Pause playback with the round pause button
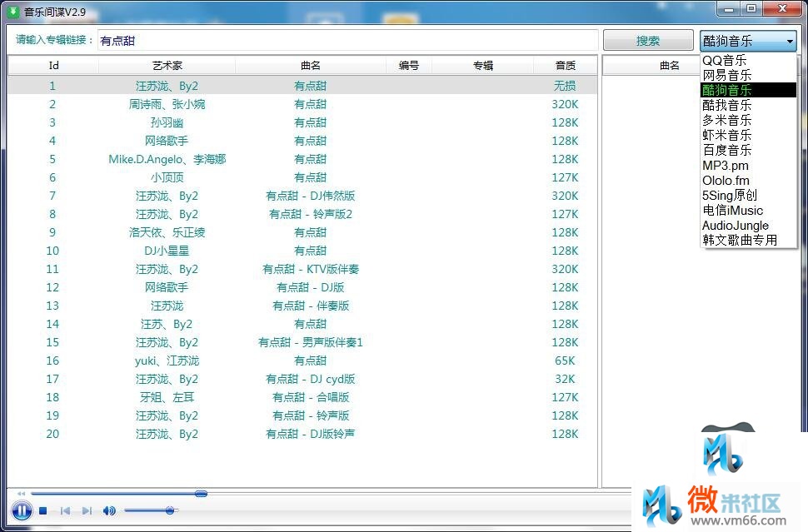Image resolution: width=808 pixels, height=532 pixels. tap(22, 511)
